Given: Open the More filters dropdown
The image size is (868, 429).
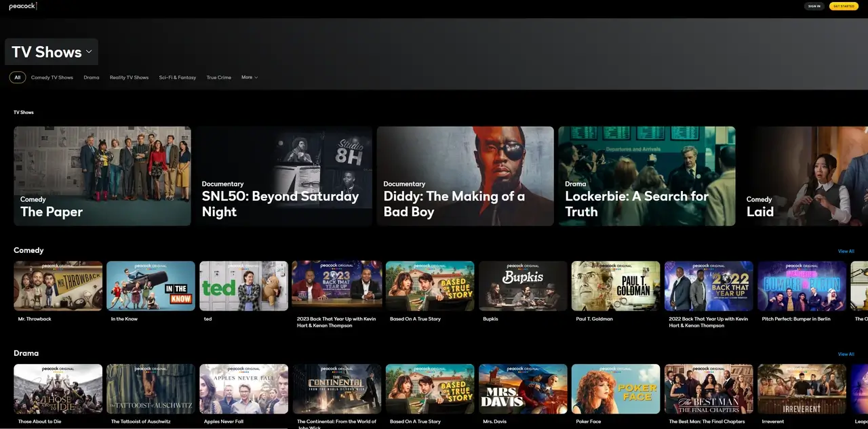Looking at the screenshot, I should point(249,77).
